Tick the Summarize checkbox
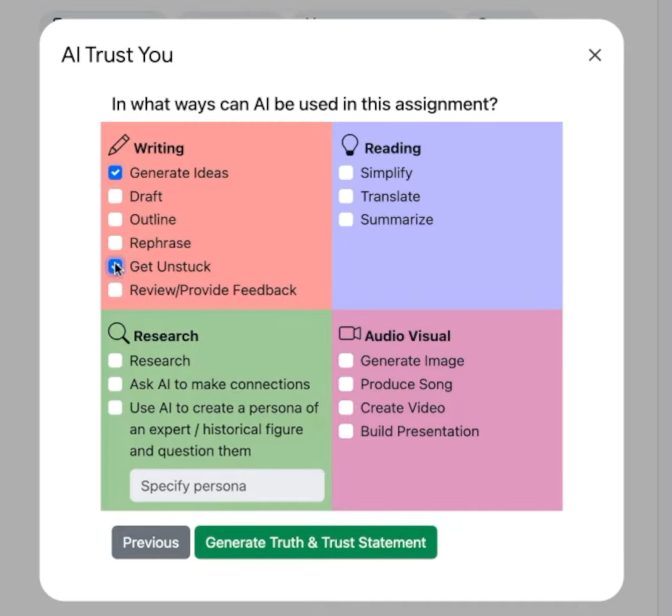This screenshot has width=672, height=616. coord(346,220)
